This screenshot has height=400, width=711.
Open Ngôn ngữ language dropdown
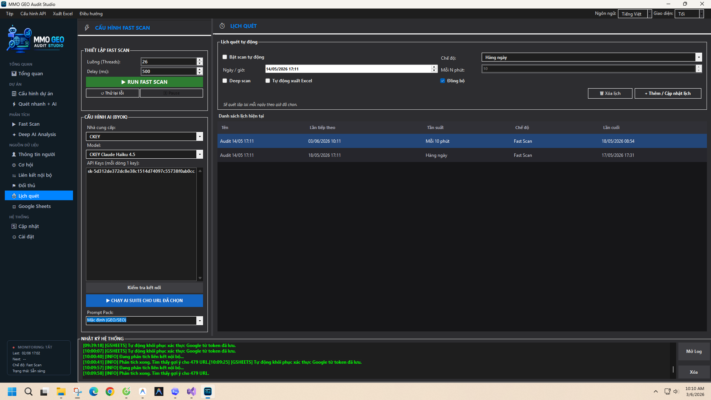pos(635,14)
